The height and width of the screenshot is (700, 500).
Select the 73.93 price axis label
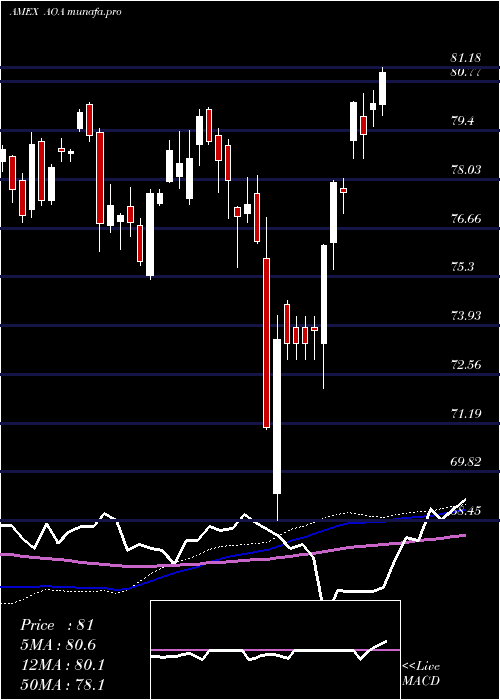pos(466,316)
